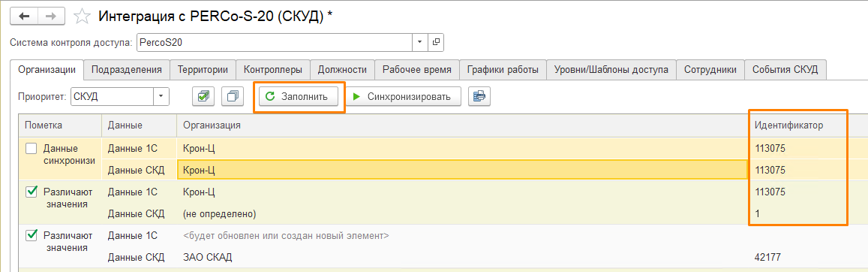Screen dimensions: 868x272
Task: Switch to the Подразделения tab
Action: click(127, 70)
